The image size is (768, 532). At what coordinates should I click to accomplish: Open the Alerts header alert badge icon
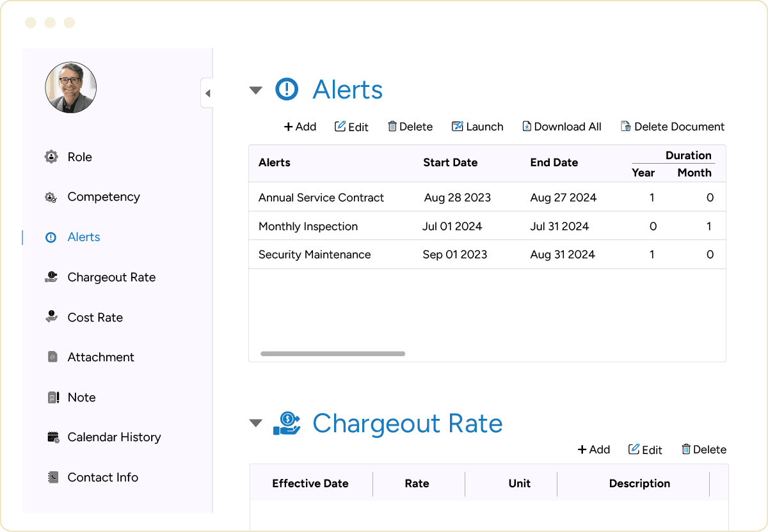pos(286,90)
